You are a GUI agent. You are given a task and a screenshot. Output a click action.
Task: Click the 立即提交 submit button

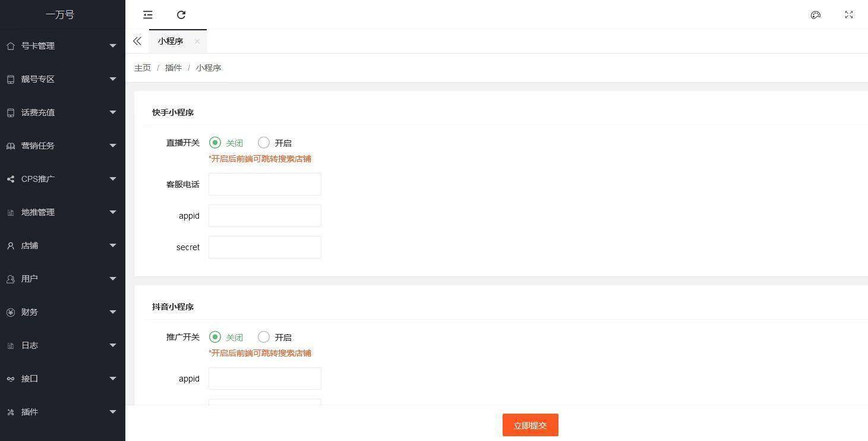click(x=531, y=425)
